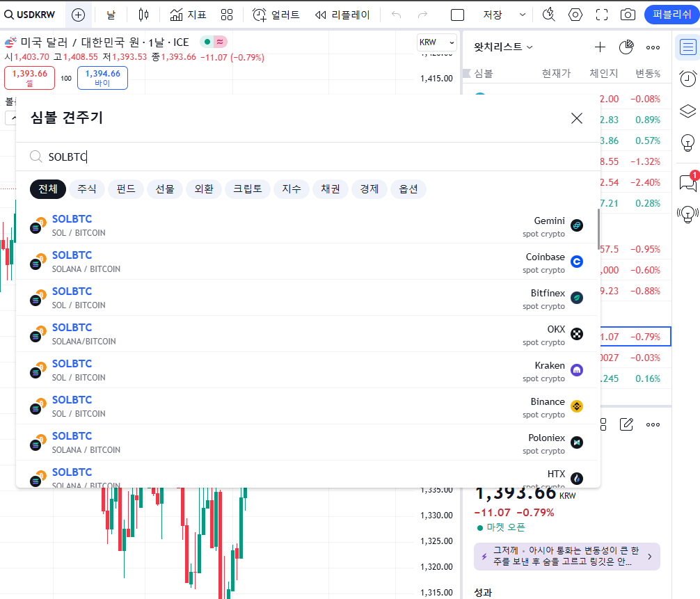Expand the save layout dropdown arrow
The image size is (700, 599).
coord(523,15)
